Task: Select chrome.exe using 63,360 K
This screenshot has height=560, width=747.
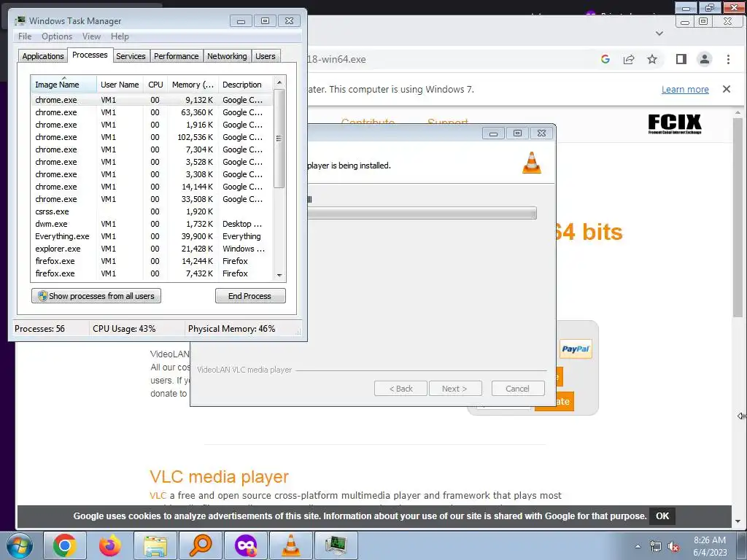Action: (x=152, y=112)
